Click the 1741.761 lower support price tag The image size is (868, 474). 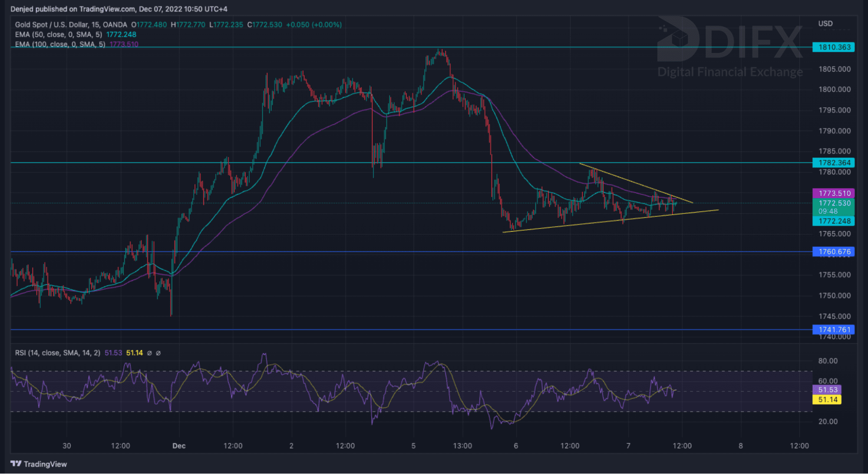pos(833,329)
